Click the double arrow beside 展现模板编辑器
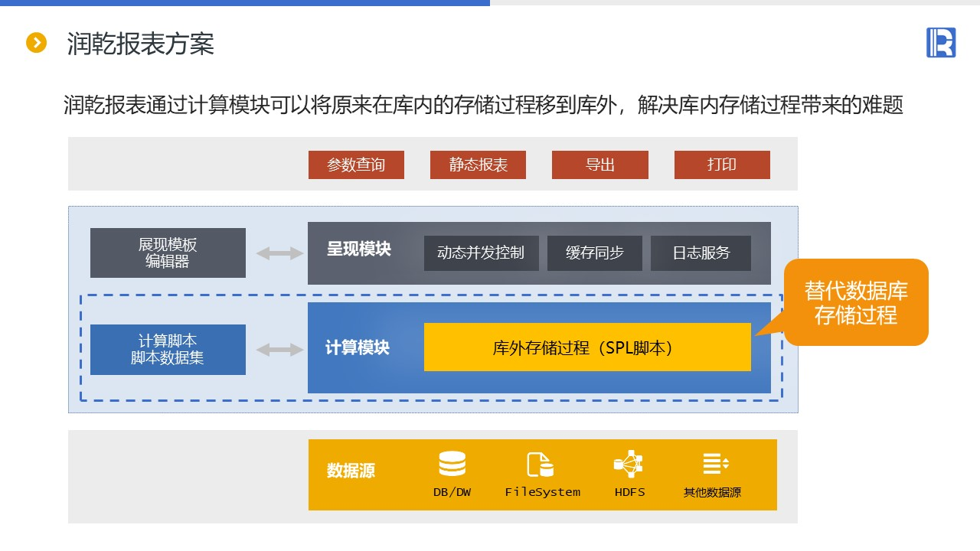Screen dimensions: 980x551 point(279,253)
